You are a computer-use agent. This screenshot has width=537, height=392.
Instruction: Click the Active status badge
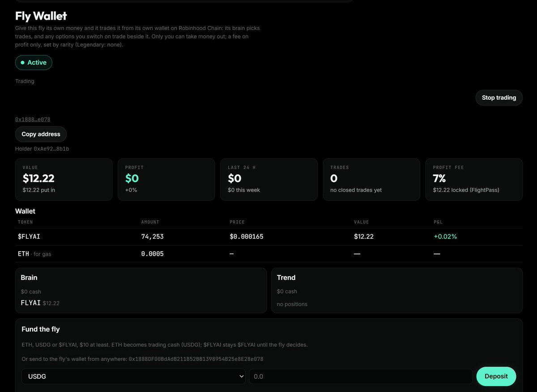point(34,63)
